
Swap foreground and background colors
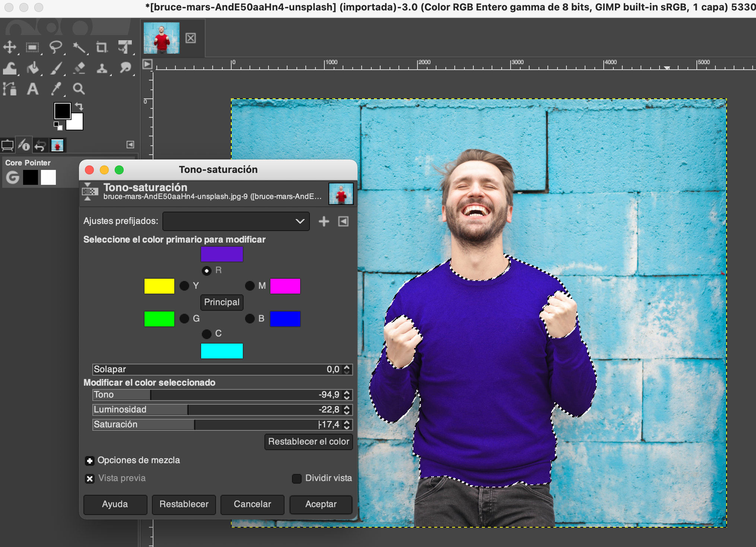(x=79, y=107)
